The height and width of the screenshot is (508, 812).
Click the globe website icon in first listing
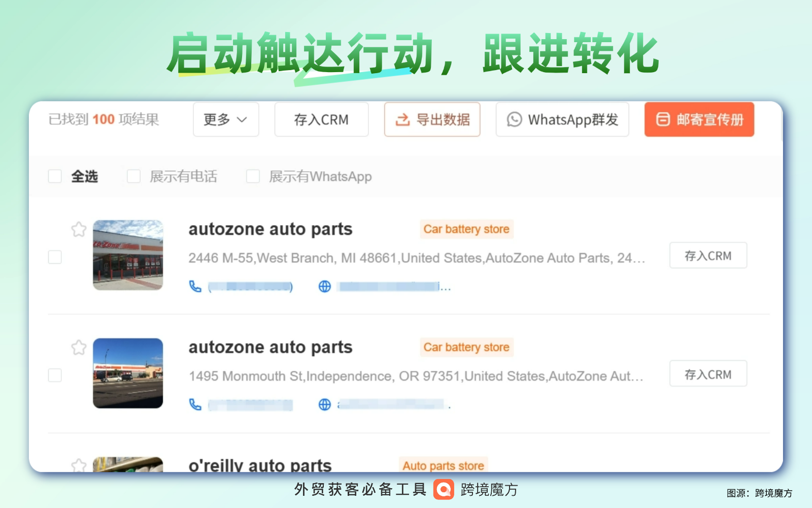pyautogui.click(x=325, y=287)
